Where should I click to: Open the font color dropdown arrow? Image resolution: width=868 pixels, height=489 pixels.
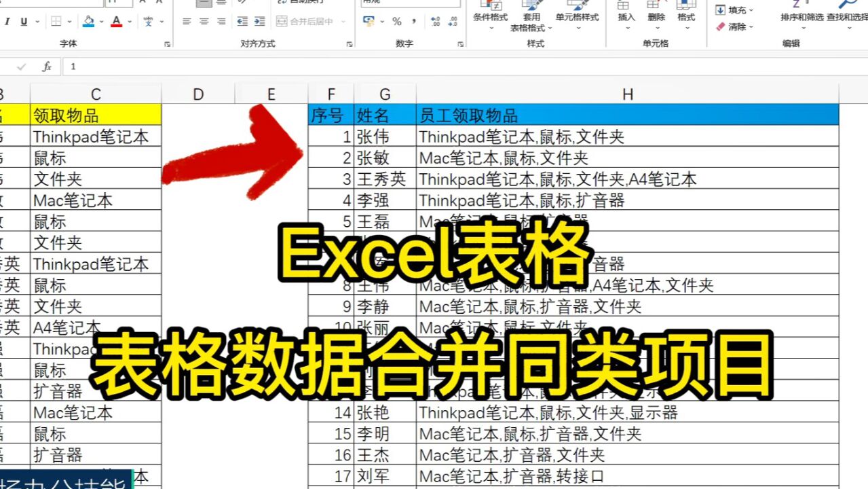(129, 22)
